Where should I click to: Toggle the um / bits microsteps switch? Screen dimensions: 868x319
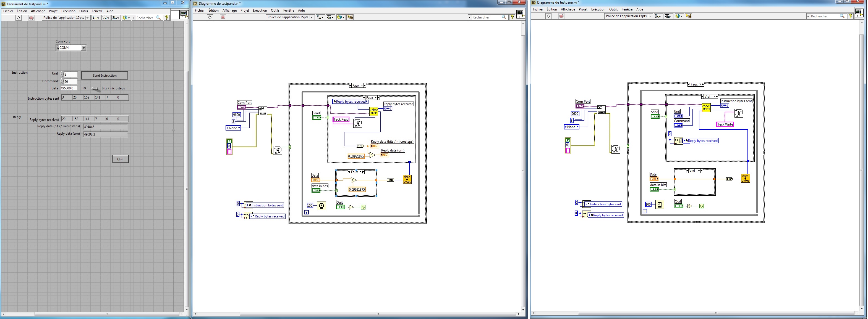(x=96, y=89)
